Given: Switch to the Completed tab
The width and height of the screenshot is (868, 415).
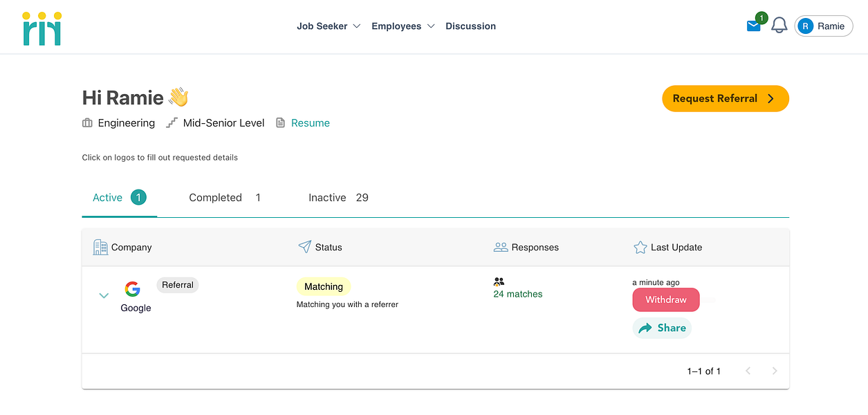Looking at the screenshot, I should pos(215,197).
